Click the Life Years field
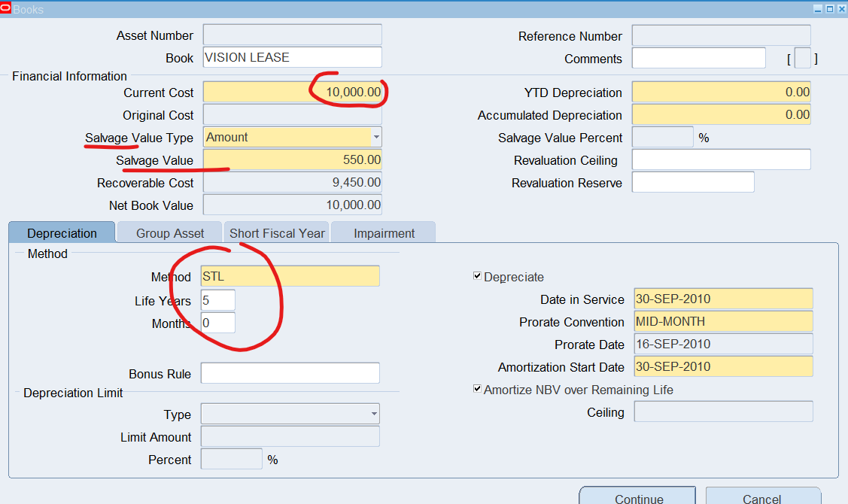The height and width of the screenshot is (504, 848). point(218,300)
